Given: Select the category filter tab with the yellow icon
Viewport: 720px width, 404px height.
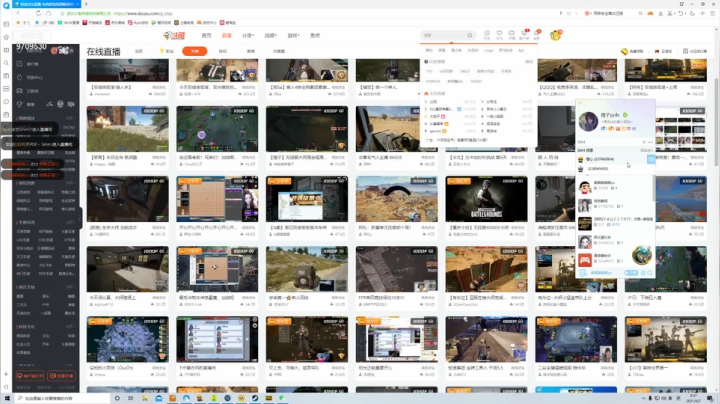Looking at the screenshot, I should click(167, 51).
